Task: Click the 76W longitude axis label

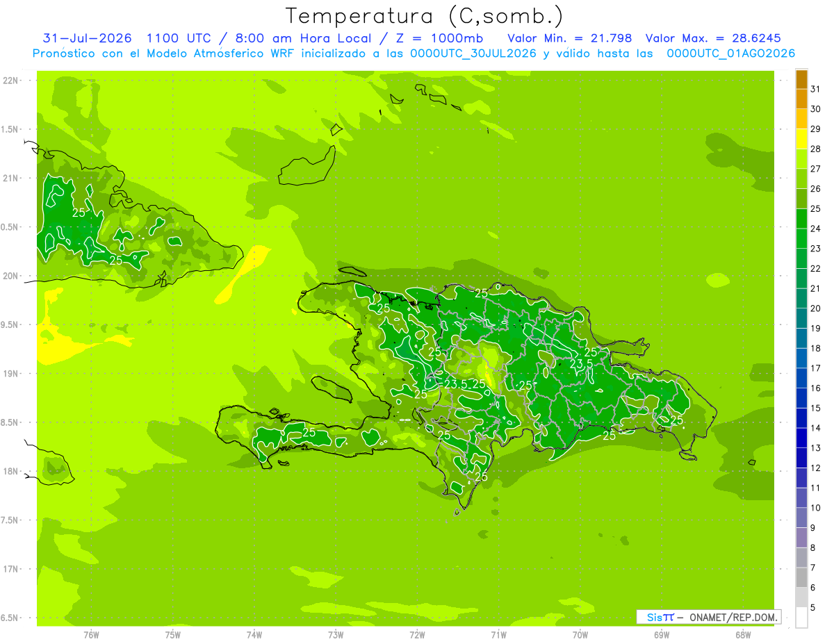Action: point(91,635)
